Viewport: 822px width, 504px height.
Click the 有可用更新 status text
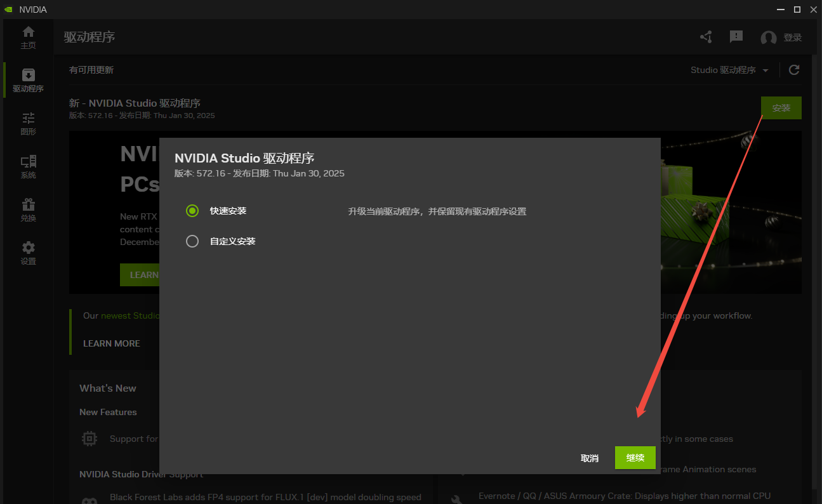tap(91, 70)
